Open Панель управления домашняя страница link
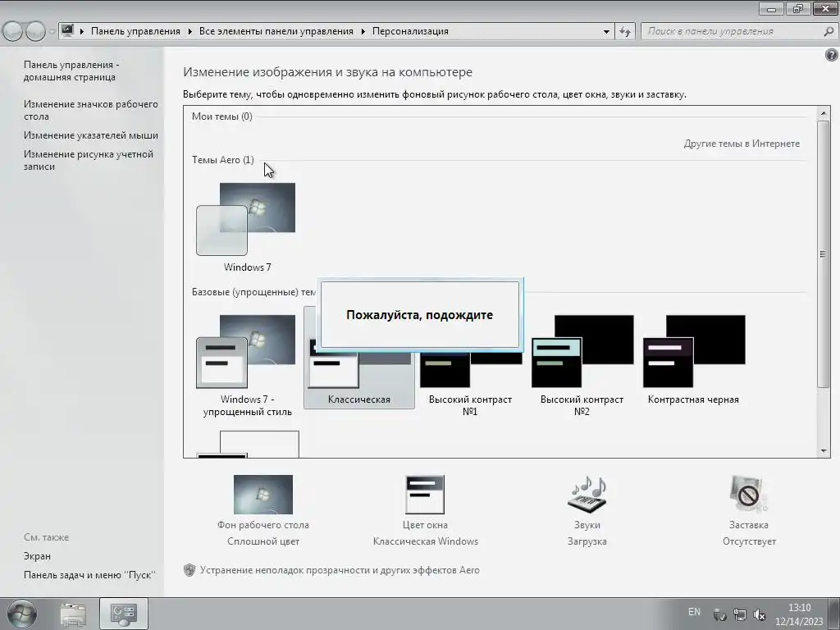Screen dimensions: 840x630 coord(71,71)
